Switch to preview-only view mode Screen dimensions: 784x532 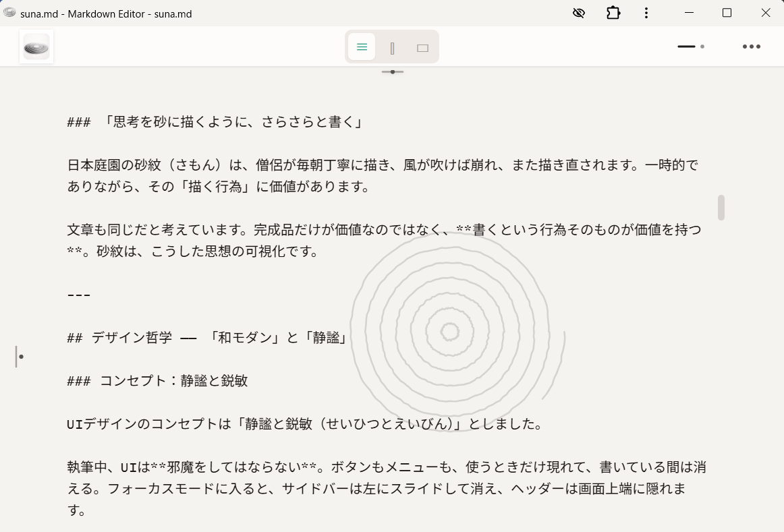point(422,48)
